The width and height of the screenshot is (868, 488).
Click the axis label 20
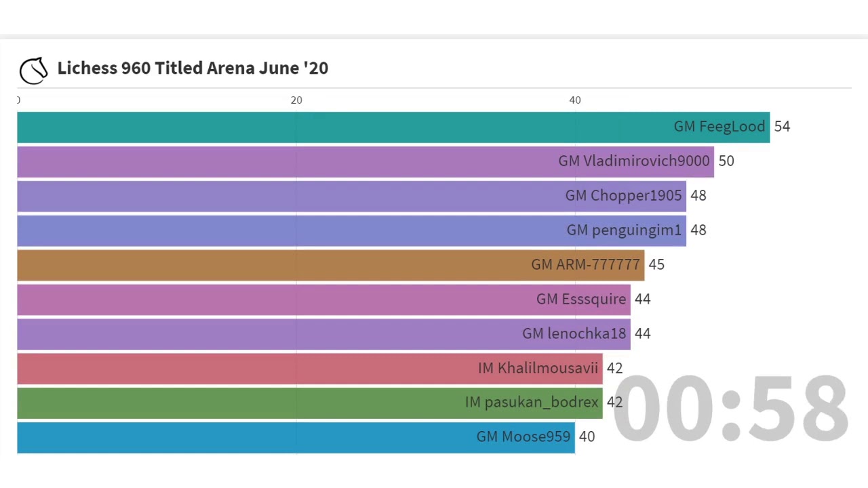(x=296, y=100)
